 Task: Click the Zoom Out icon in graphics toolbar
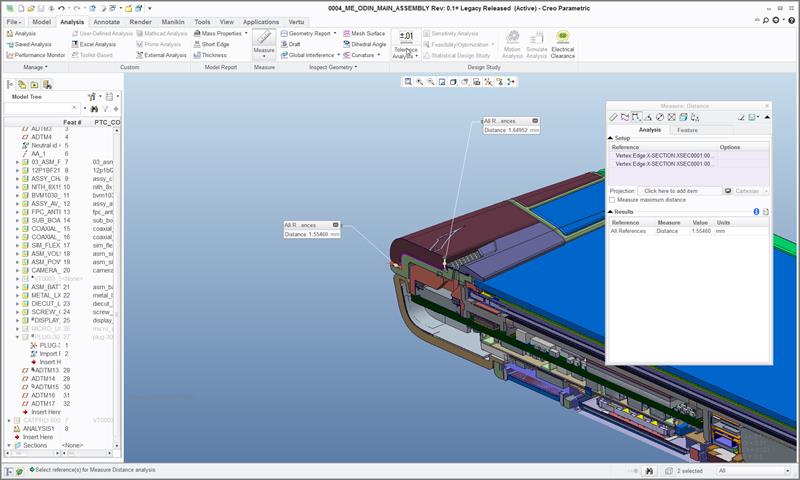click(431, 82)
